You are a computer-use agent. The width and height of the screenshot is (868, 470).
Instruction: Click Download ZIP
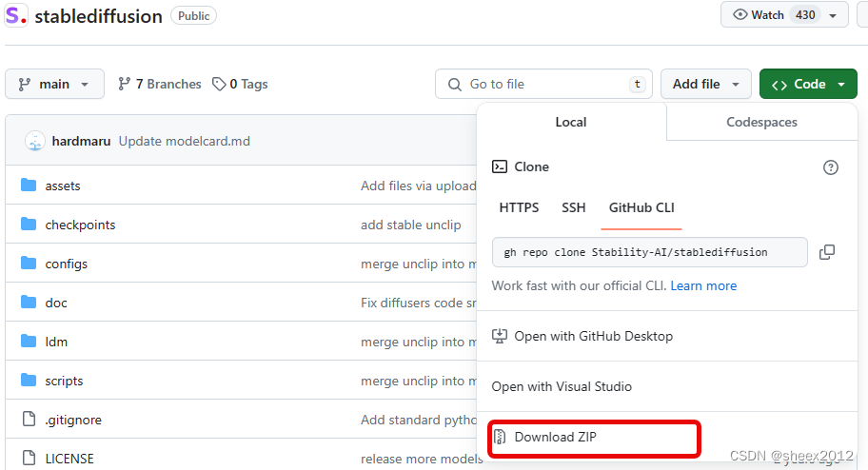click(x=555, y=438)
